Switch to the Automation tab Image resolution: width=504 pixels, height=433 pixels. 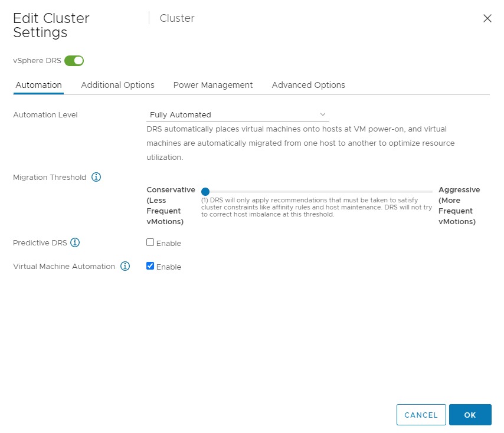point(38,85)
